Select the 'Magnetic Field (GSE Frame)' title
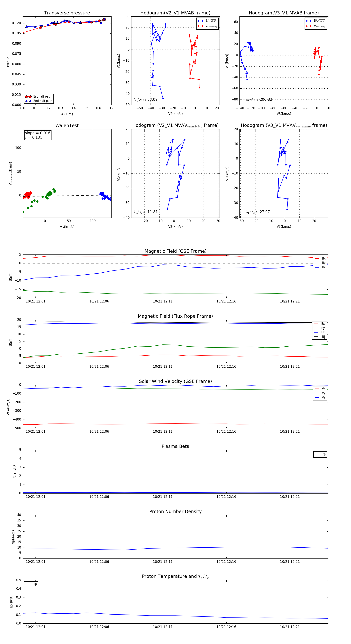 tap(175, 251)
